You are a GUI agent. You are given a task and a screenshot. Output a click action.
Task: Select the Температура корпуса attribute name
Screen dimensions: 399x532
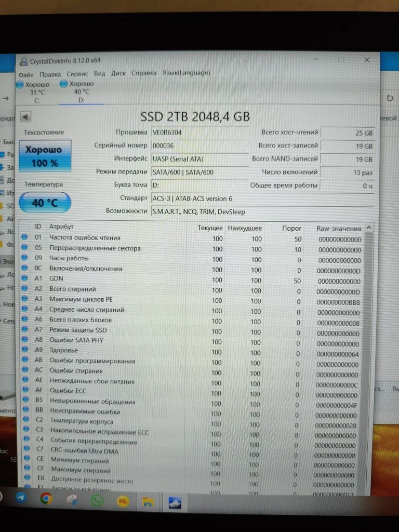82,421
